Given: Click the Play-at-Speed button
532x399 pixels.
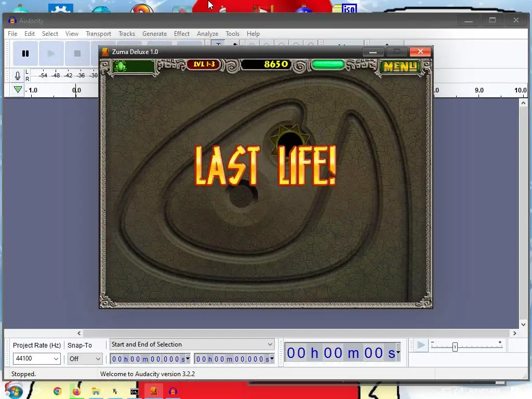Looking at the screenshot, I should [421, 345].
